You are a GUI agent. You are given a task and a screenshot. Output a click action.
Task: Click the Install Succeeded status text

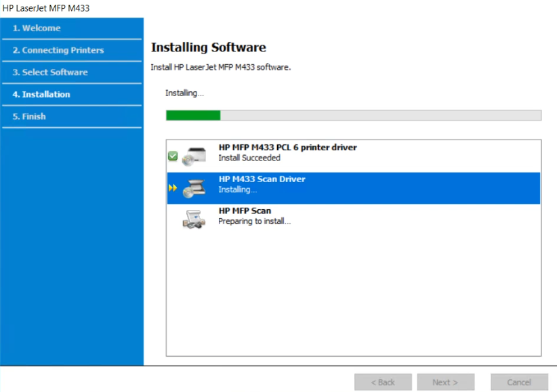coord(249,158)
